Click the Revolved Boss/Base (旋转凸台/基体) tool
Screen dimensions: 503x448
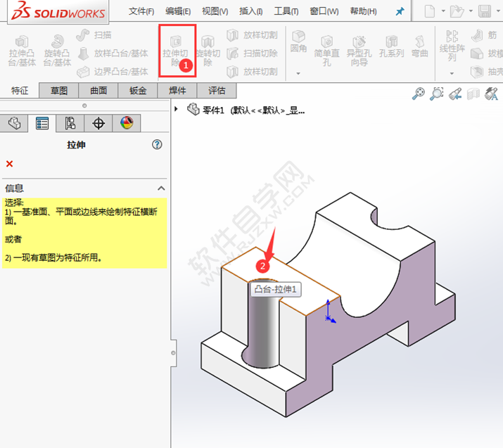pos(57,51)
